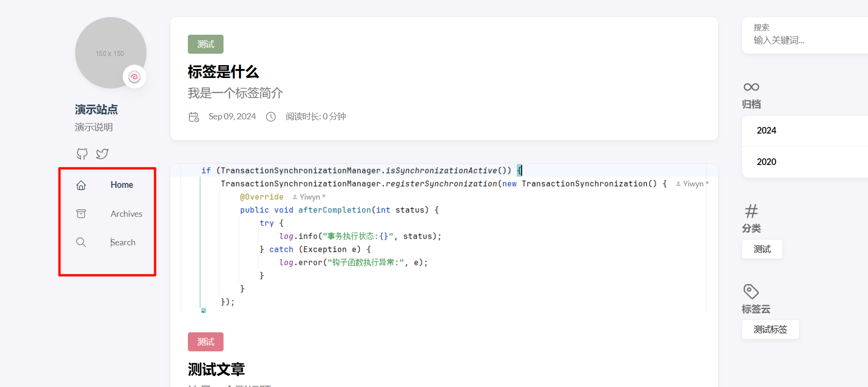
Task: Click the 分类 section heading
Action: coord(751,229)
